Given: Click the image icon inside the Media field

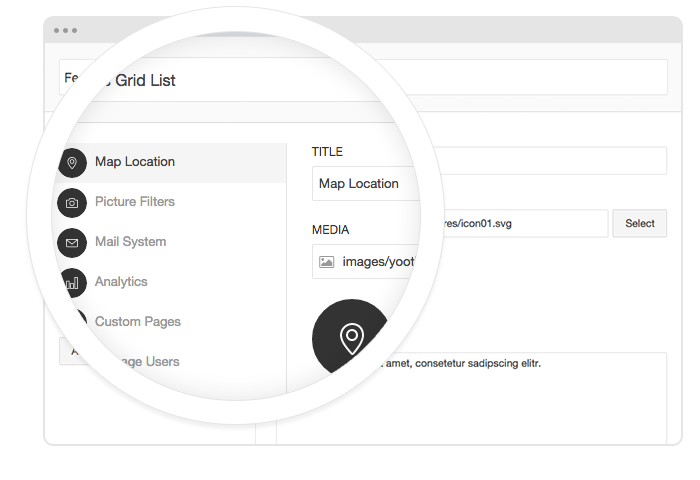Looking at the screenshot, I should pyautogui.click(x=326, y=262).
